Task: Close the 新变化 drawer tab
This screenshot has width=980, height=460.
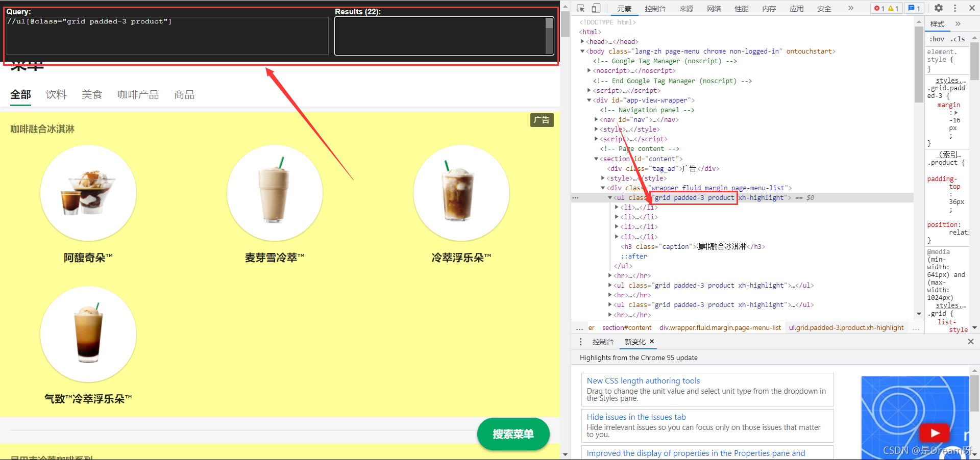Action: click(652, 341)
